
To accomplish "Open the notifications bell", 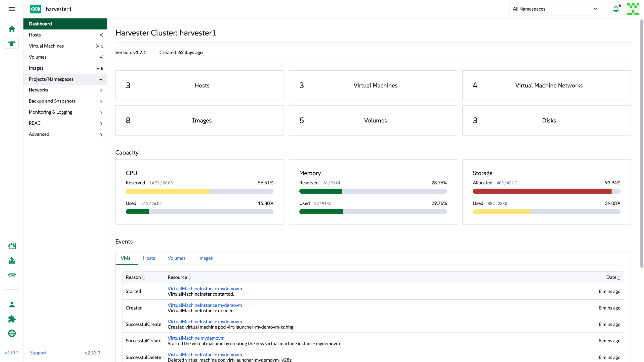I will pyautogui.click(x=616, y=9).
